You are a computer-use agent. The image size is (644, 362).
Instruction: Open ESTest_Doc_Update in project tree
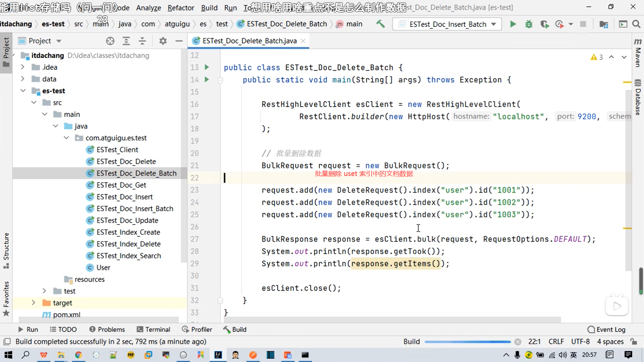(x=127, y=220)
